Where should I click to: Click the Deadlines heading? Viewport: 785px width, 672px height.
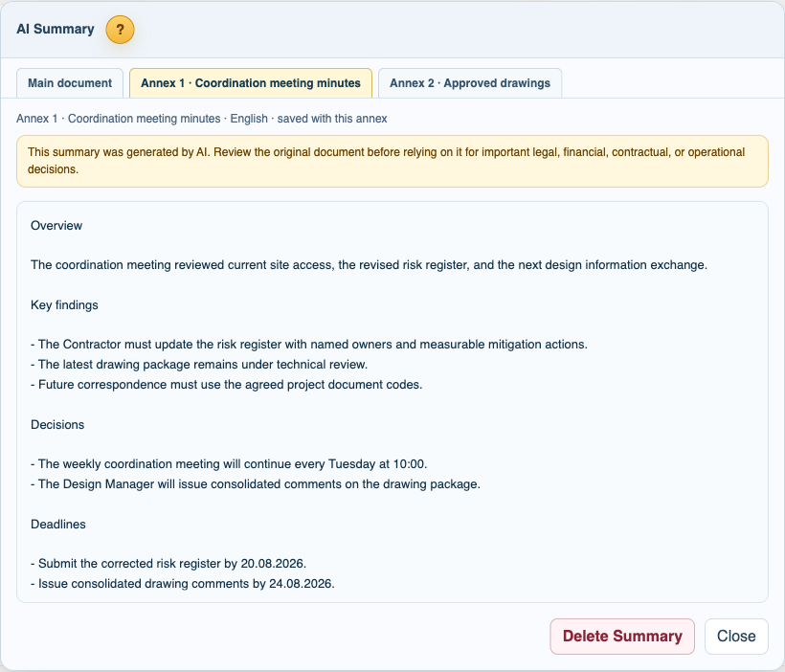58,525
